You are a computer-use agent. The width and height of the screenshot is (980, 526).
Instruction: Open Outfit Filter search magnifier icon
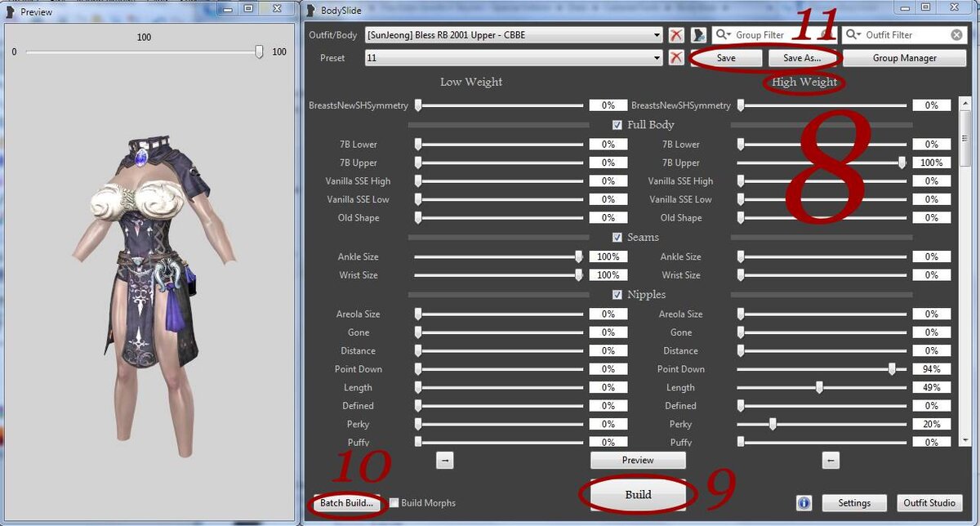pyautogui.click(x=853, y=35)
